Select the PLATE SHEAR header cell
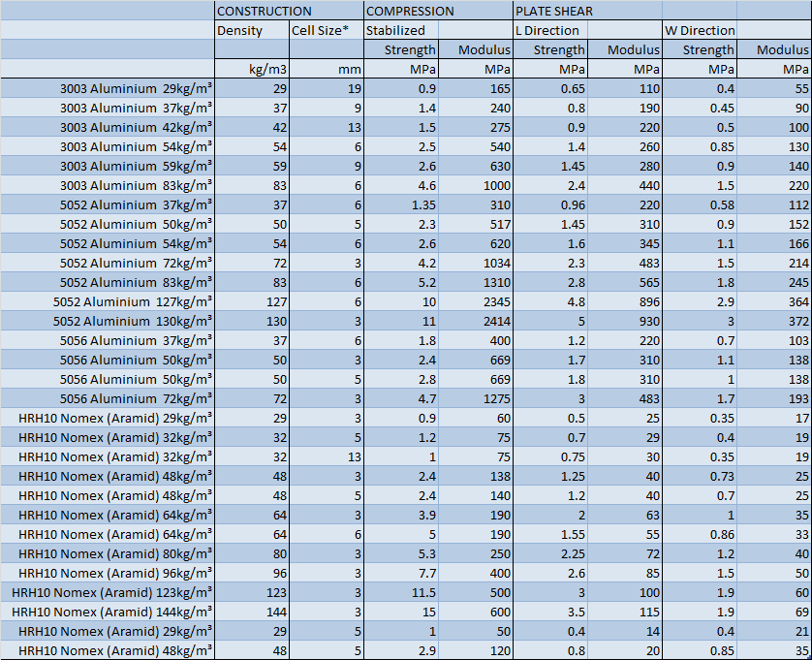Screen dimensions: 812x660 coord(587,11)
